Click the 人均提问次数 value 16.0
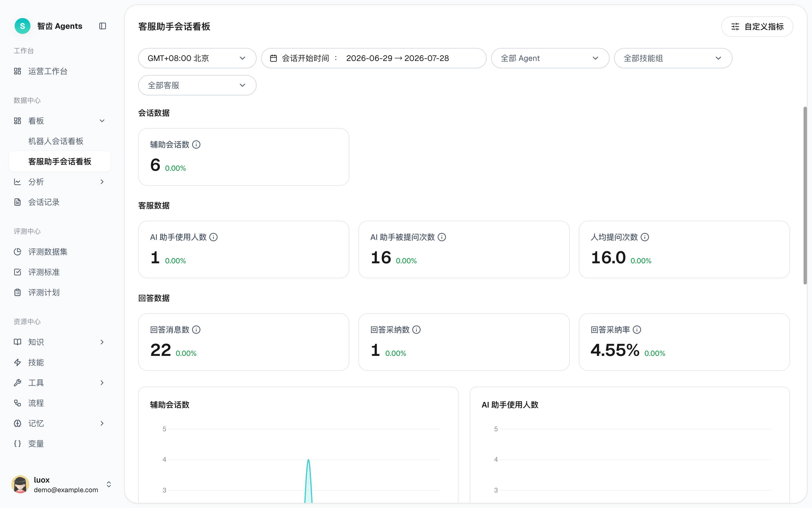This screenshot has height=508, width=812. click(x=608, y=258)
